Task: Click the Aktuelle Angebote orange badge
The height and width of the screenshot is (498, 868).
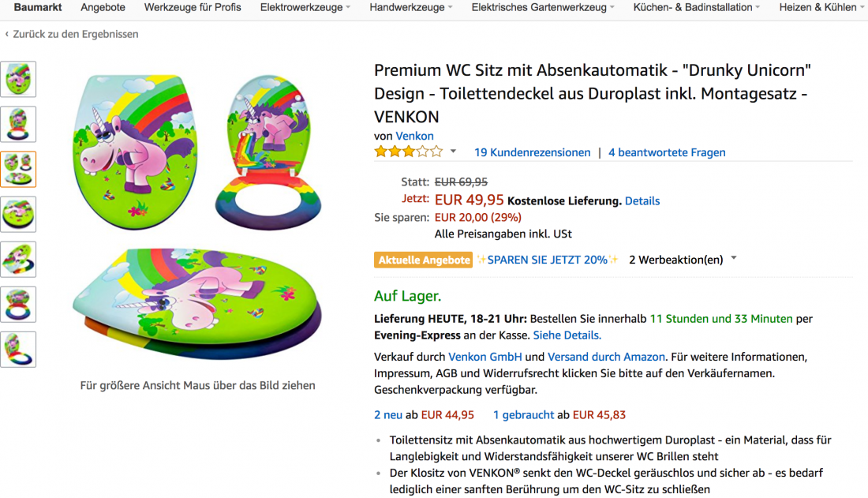Action: tap(423, 260)
